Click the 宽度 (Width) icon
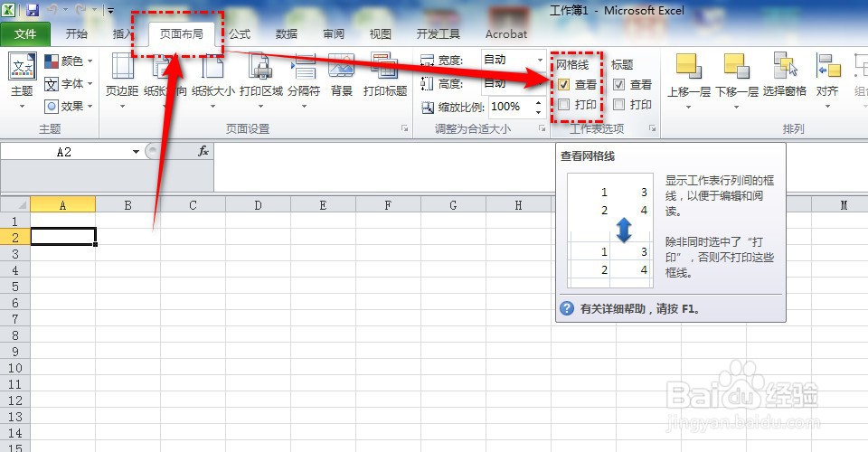This screenshot has height=452, width=868. coord(427,61)
